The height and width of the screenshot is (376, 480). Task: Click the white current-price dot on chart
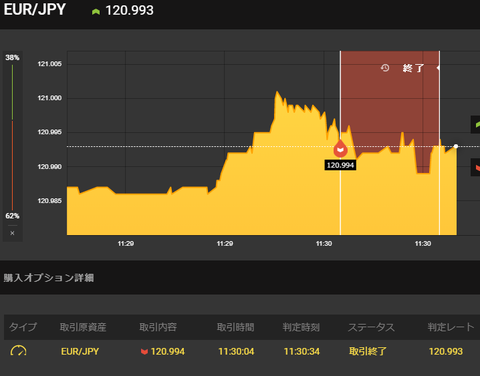tap(456, 146)
